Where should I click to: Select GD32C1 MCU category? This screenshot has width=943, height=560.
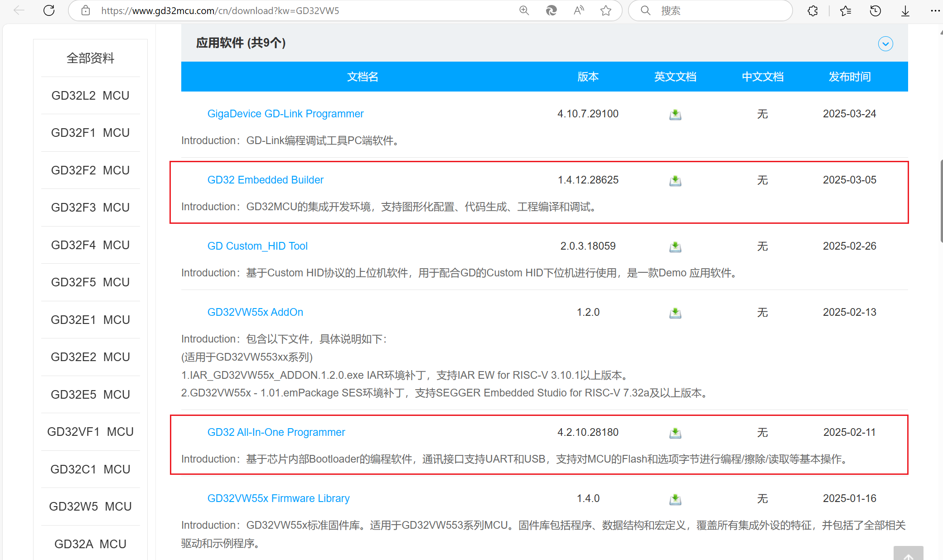click(x=91, y=469)
